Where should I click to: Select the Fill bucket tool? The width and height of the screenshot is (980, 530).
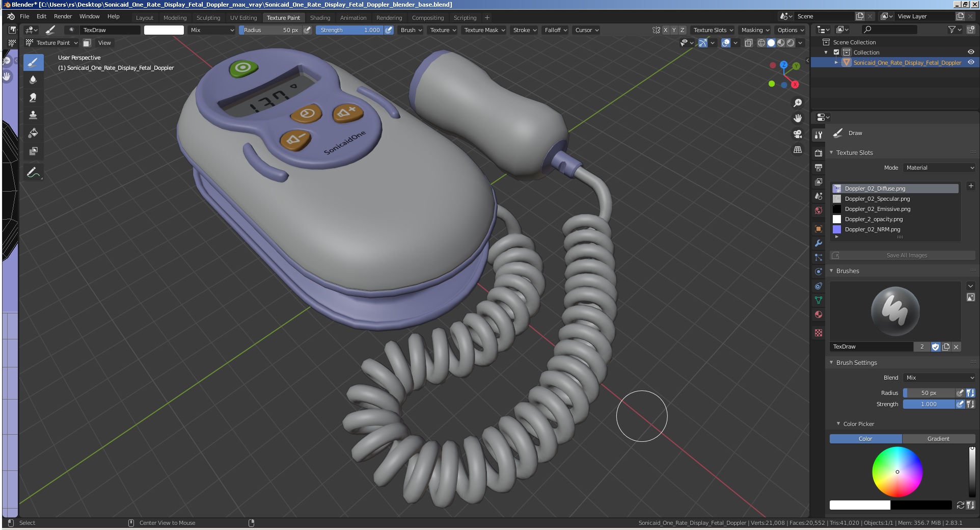(33, 133)
